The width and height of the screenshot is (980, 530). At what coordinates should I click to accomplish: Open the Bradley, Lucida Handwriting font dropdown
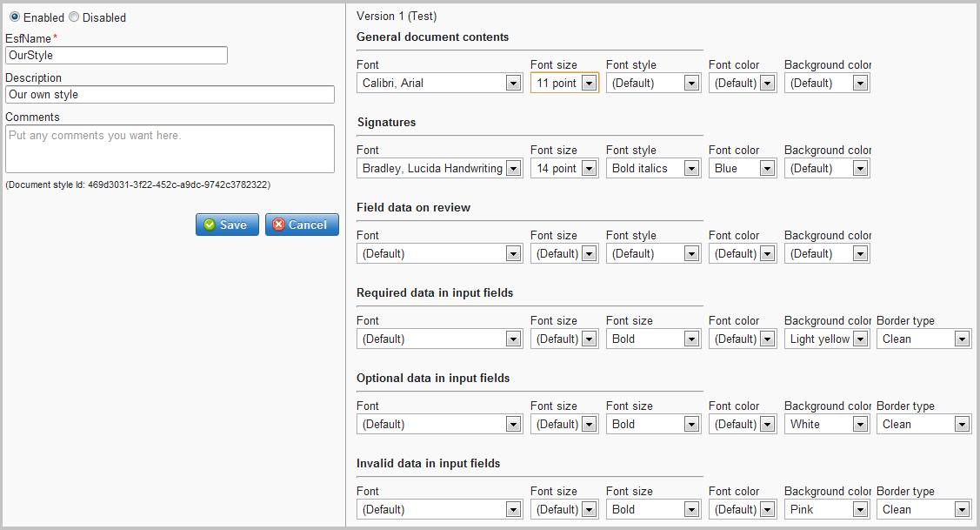[x=439, y=169]
